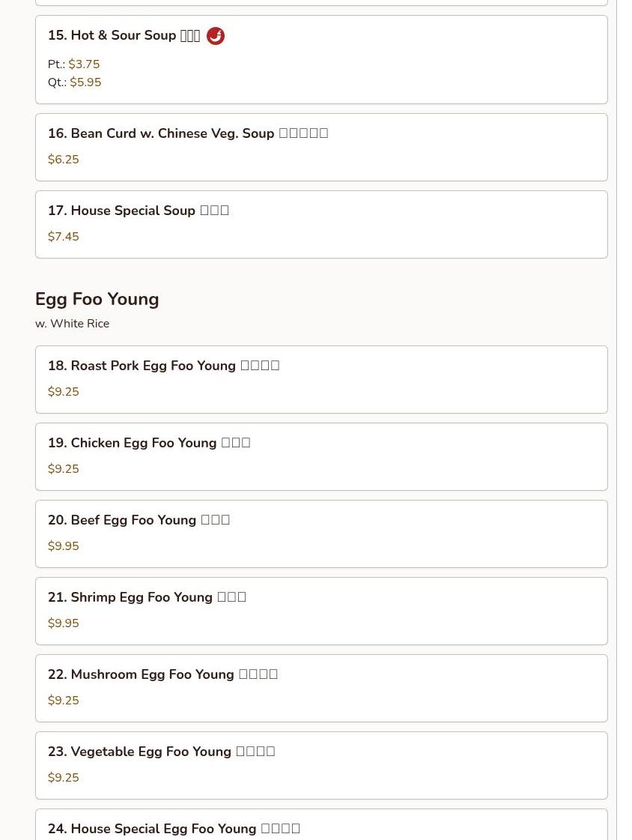Image resolution: width=632 pixels, height=840 pixels.
Task: Open 23. Vegetable Egg Foo Young
Action: coord(321,765)
